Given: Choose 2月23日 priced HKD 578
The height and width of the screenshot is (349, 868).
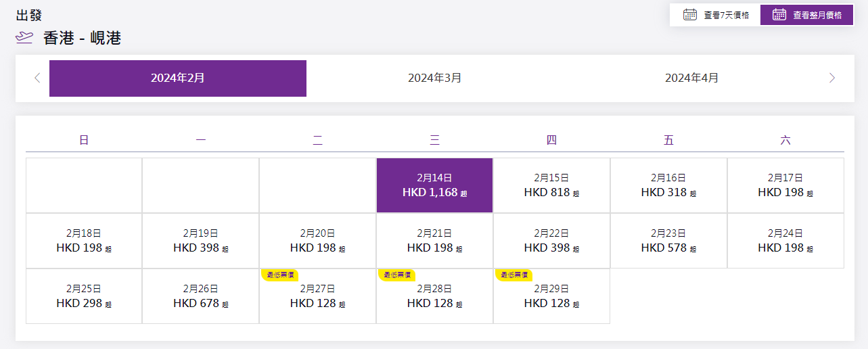Looking at the screenshot, I should [668, 241].
